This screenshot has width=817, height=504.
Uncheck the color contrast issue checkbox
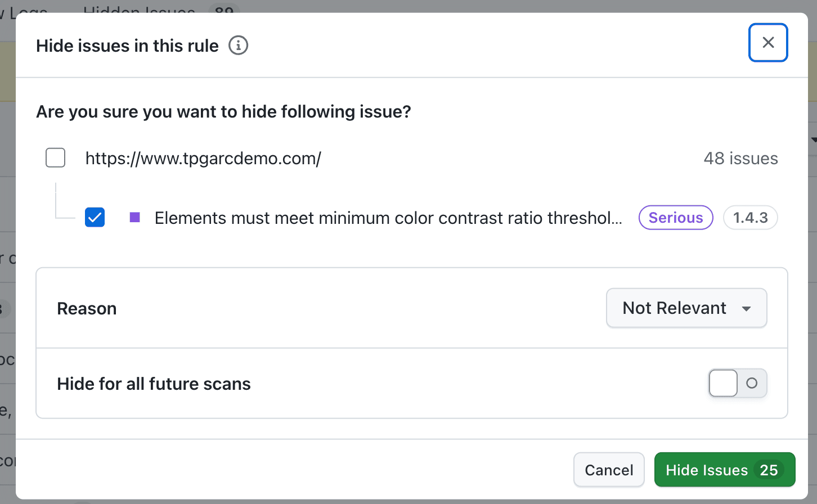[x=95, y=217]
